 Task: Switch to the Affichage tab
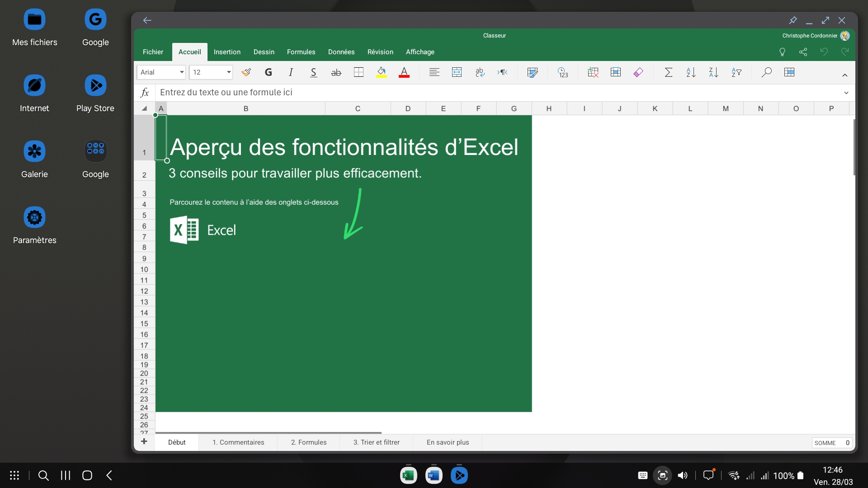click(x=420, y=52)
